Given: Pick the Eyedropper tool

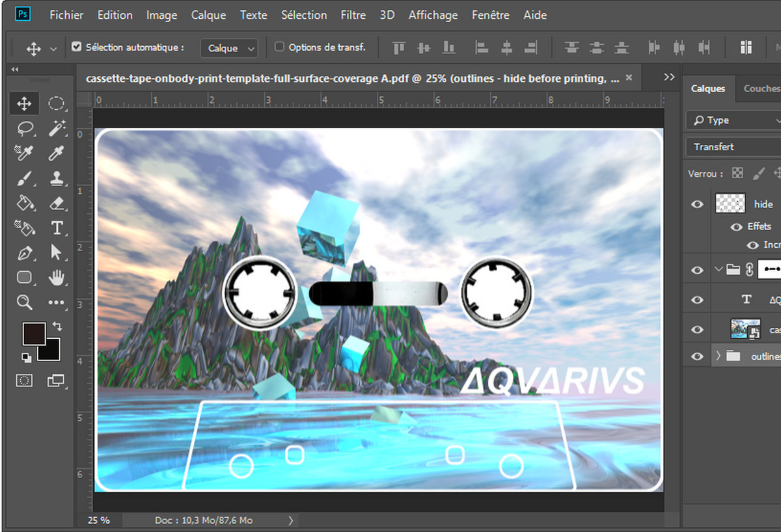Looking at the screenshot, I should tap(57, 153).
